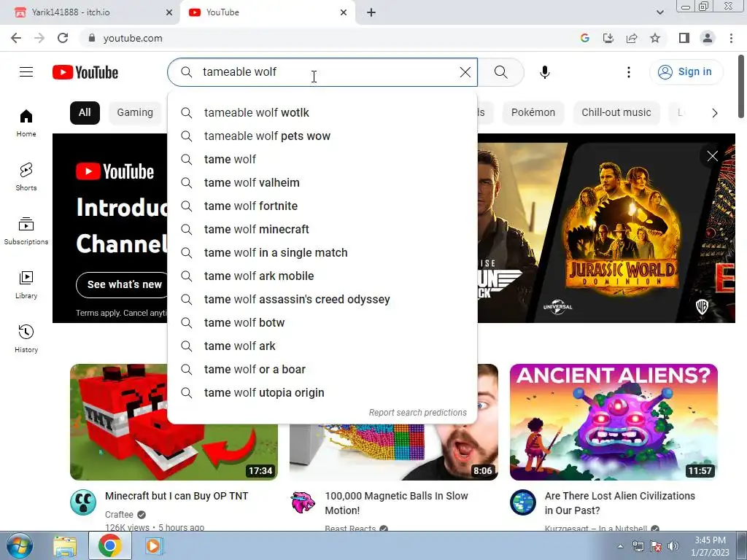The width and height of the screenshot is (747, 560).
Task: Click the install app icon in the address bar
Action: point(608,38)
